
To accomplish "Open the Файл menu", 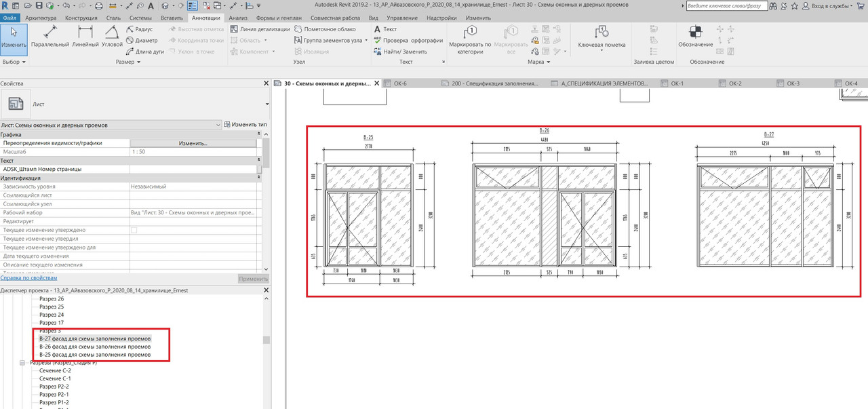I will [9, 18].
